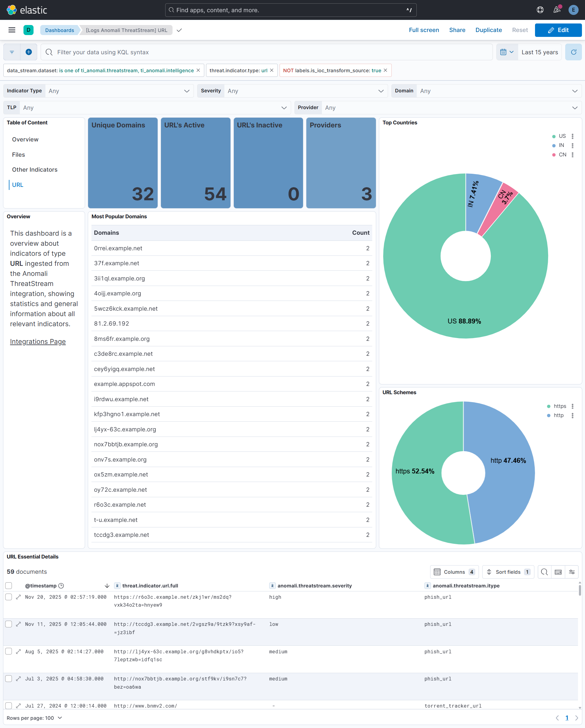Search within the URL Essential Details table
Screen dimensions: 585x728
pos(544,572)
